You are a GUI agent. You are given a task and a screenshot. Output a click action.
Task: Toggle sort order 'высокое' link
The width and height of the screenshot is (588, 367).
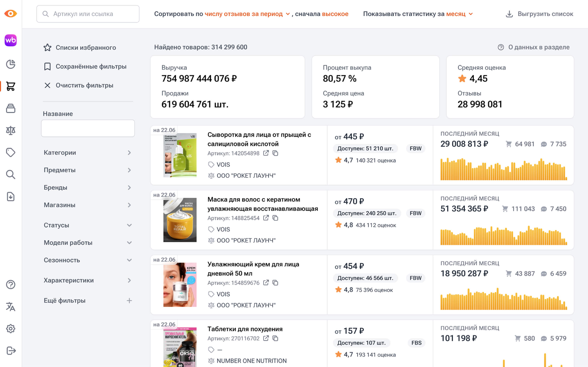(335, 14)
